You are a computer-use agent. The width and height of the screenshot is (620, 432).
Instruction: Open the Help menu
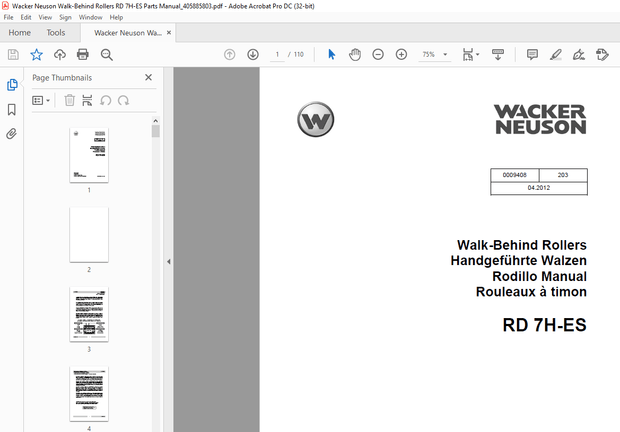(116, 17)
